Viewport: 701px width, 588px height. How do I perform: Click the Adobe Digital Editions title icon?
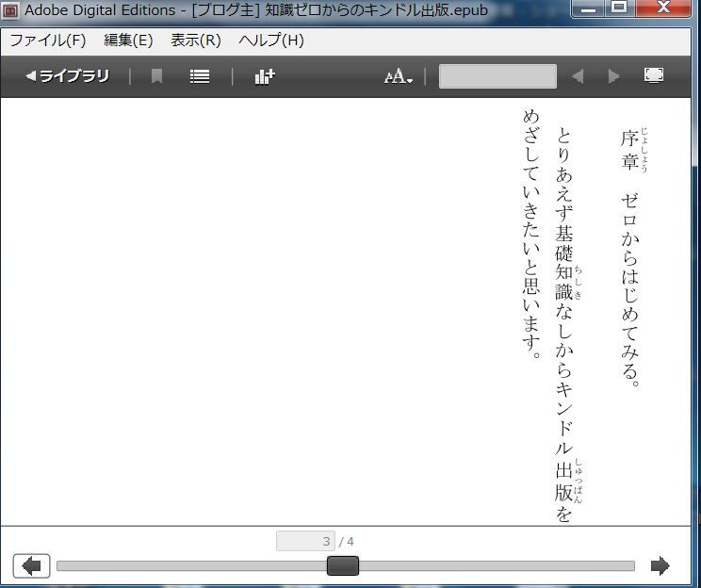click(10, 10)
